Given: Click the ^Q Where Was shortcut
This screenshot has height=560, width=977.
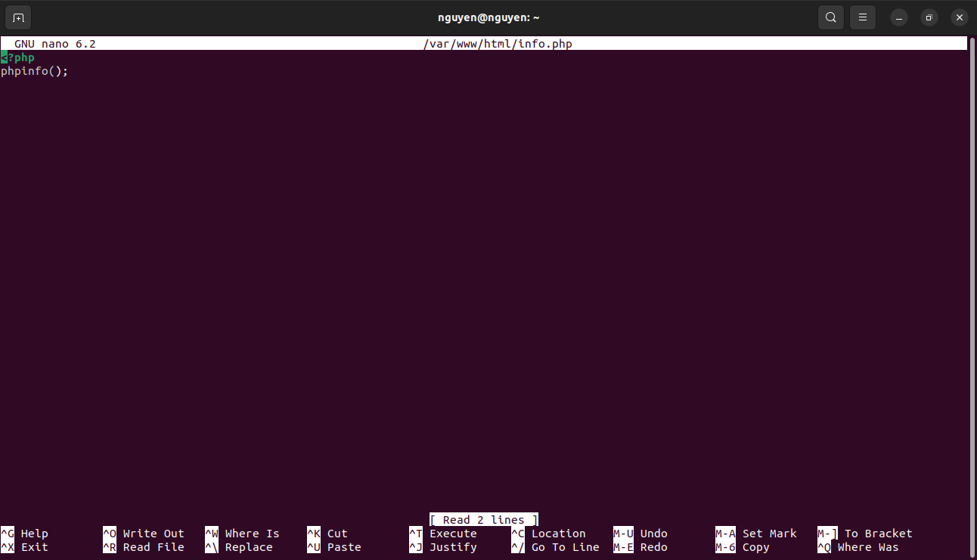Looking at the screenshot, I should (x=858, y=547).
